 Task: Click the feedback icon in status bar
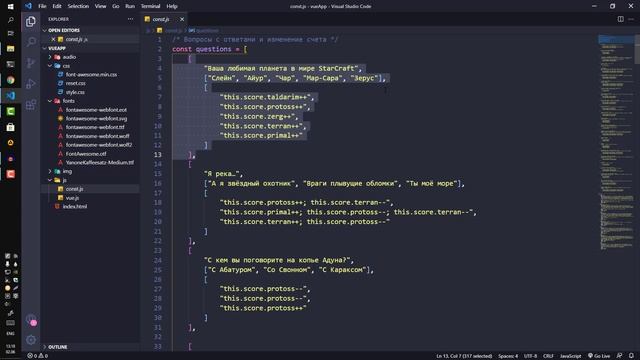point(619,356)
